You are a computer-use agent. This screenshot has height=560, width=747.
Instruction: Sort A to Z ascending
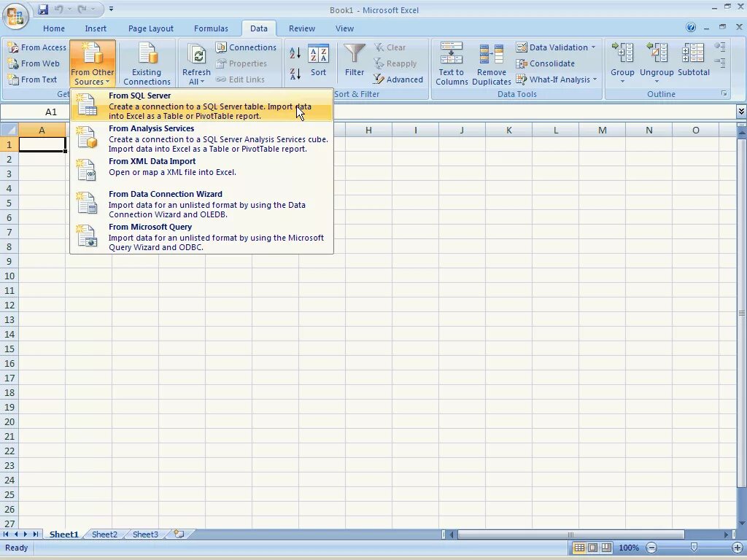click(x=295, y=52)
